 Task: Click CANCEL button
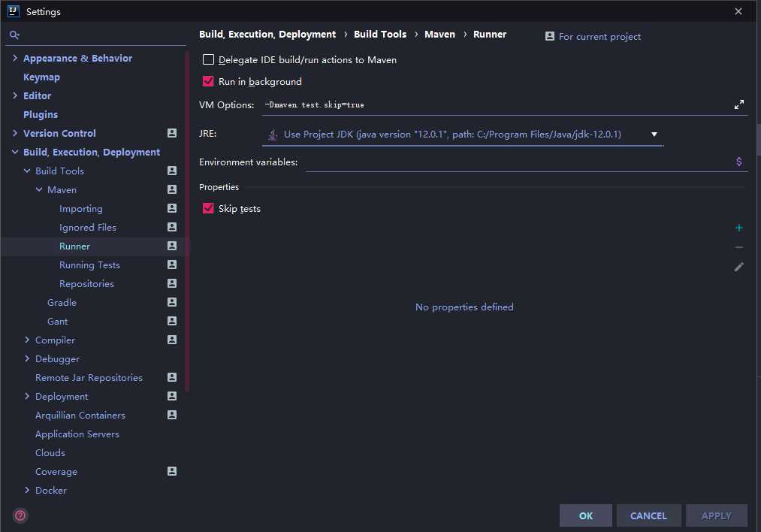(x=648, y=515)
